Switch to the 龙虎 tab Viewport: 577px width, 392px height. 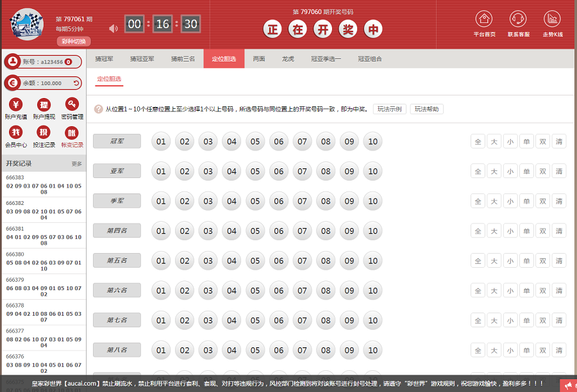click(288, 59)
